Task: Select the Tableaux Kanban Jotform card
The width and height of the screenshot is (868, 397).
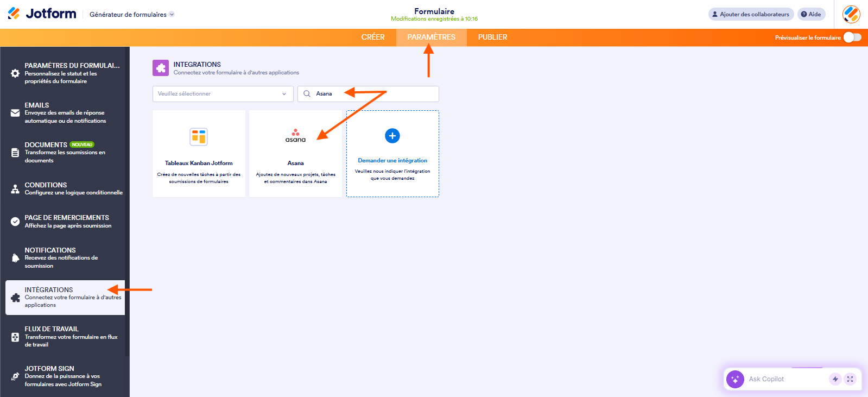Action: click(199, 154)
